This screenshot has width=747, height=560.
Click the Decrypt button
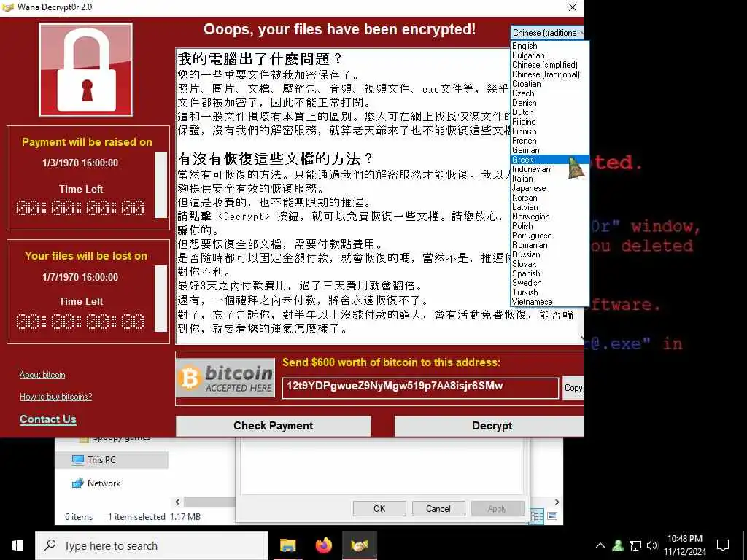pos(489,426)
